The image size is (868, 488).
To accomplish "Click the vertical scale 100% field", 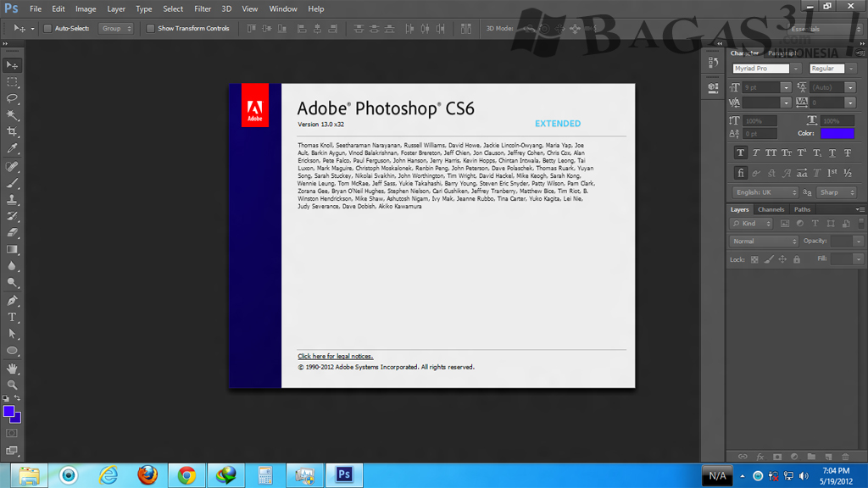I will click(x=760, y=120).
